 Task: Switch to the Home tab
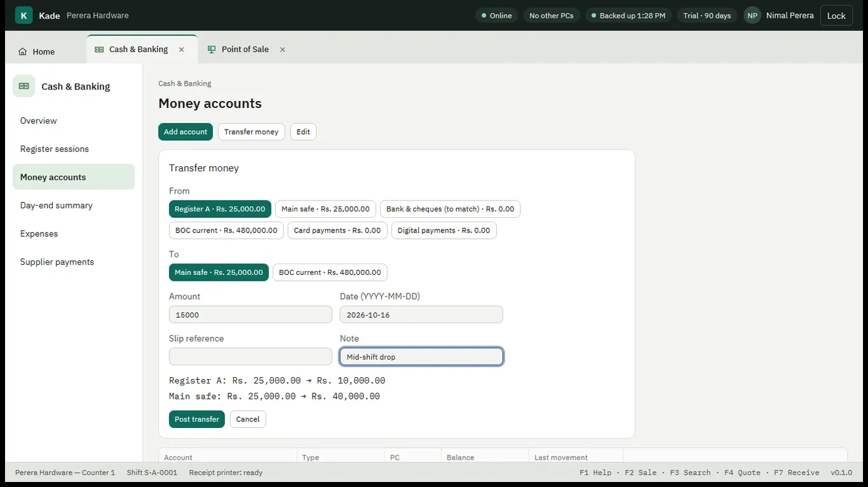point(37,52)
